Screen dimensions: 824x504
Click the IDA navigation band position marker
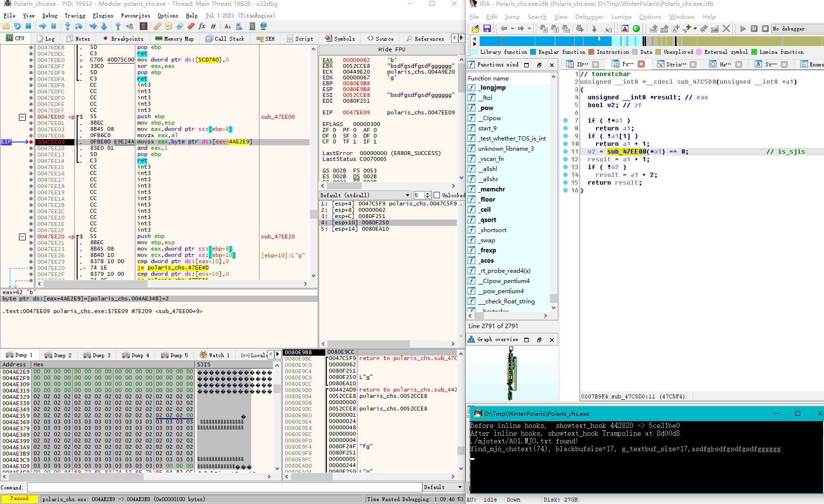tap(599, 39)
